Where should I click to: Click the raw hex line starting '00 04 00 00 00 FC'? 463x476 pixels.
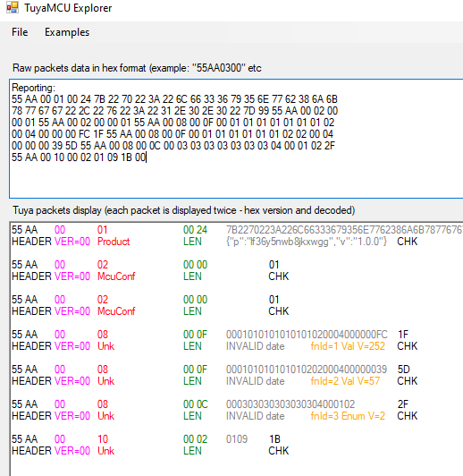click(x=173, y=134)
